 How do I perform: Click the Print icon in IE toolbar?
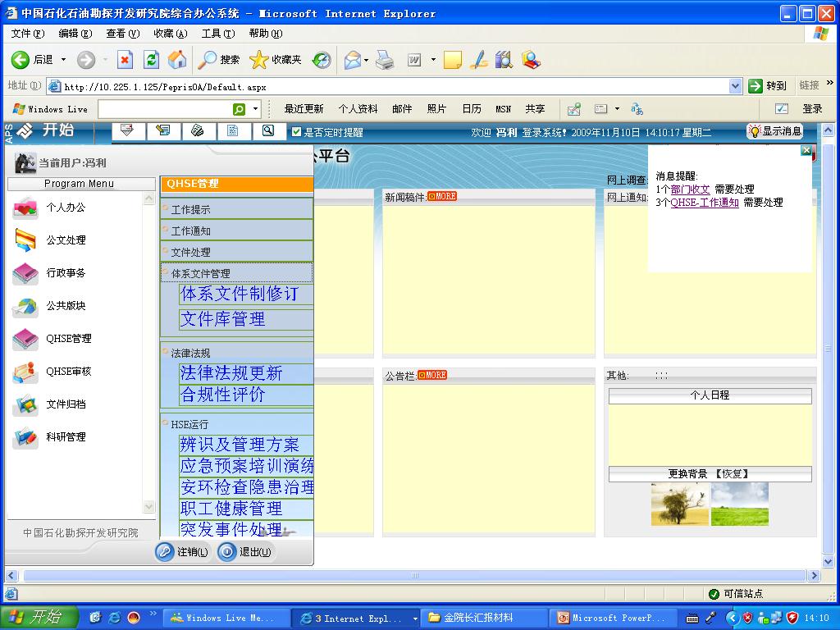(384, 60)
